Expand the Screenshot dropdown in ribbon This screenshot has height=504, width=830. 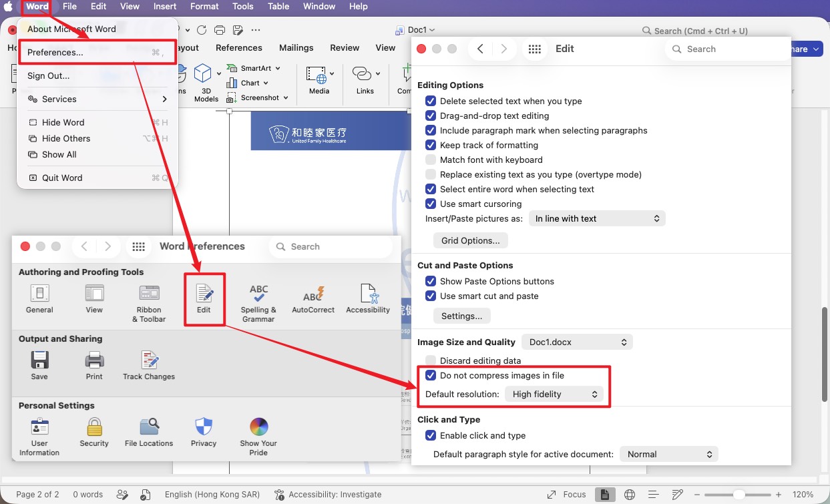[x=286, y=97]
